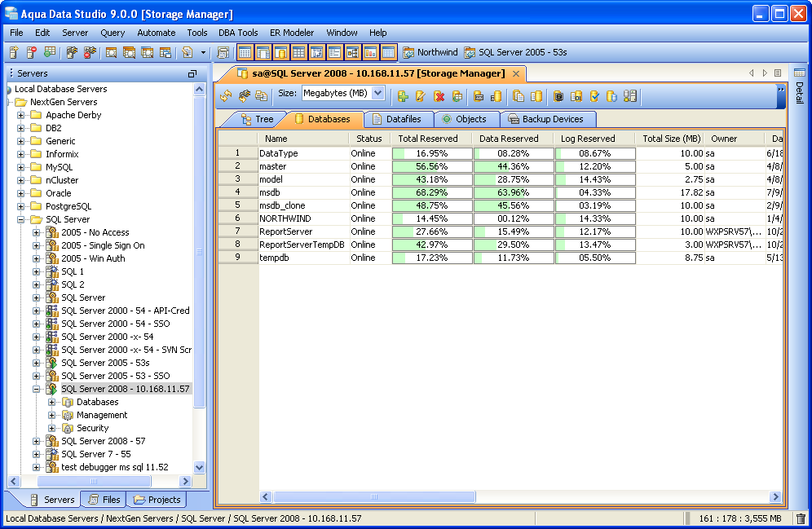Viewport: 812px width, 529px height.
Task: Click the green plus create database icon
Action: click(x=403, y=96)
